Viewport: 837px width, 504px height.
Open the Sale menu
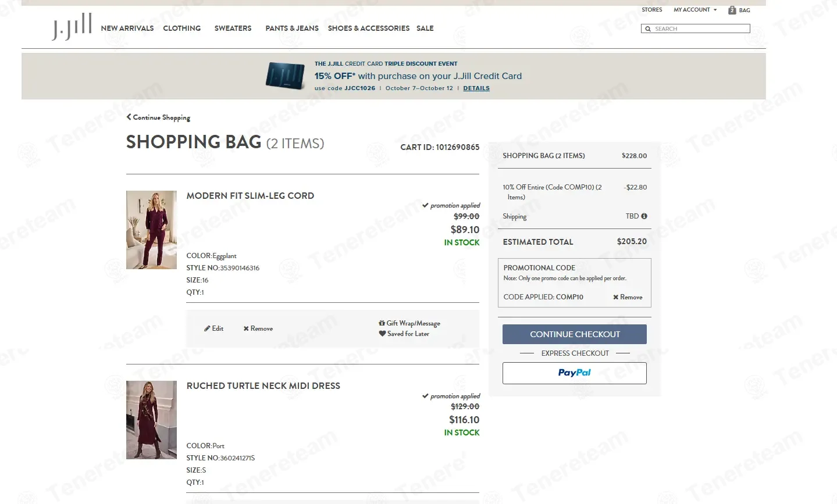coord(425,28)
